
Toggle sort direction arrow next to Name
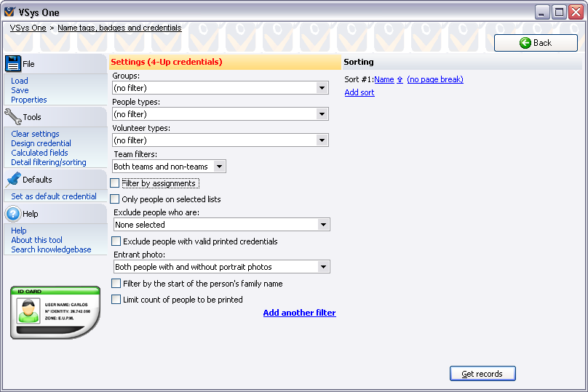(400, 79)
